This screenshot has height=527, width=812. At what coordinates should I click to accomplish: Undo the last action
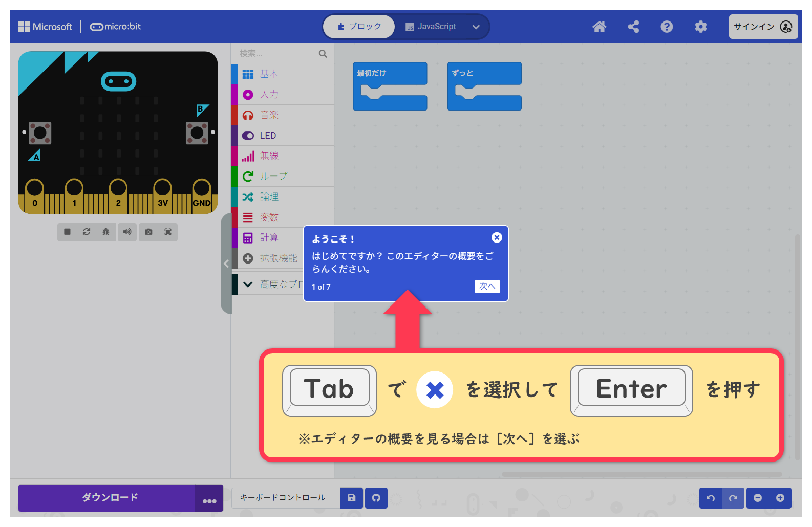(711, 498)
